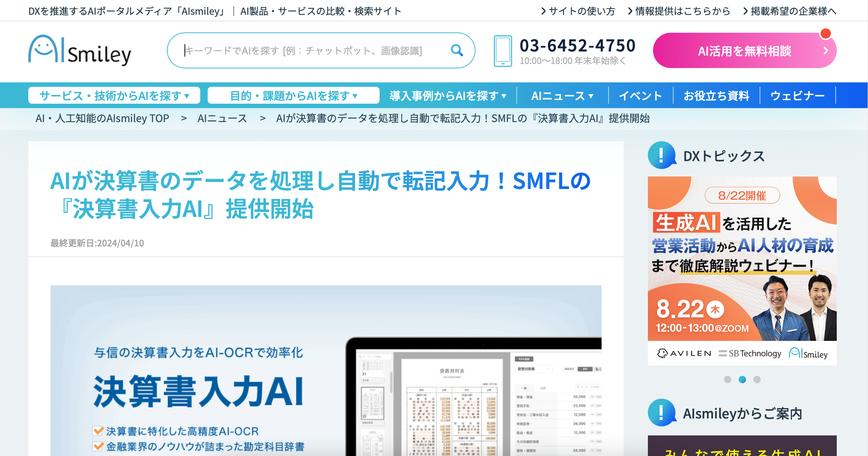Click the AVILEN logo in banner
The image size is (868, 456).
[684, 353]
